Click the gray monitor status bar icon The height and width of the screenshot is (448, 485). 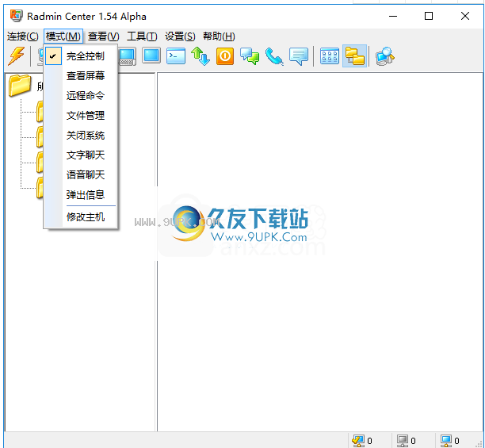[x=403, y=441]
